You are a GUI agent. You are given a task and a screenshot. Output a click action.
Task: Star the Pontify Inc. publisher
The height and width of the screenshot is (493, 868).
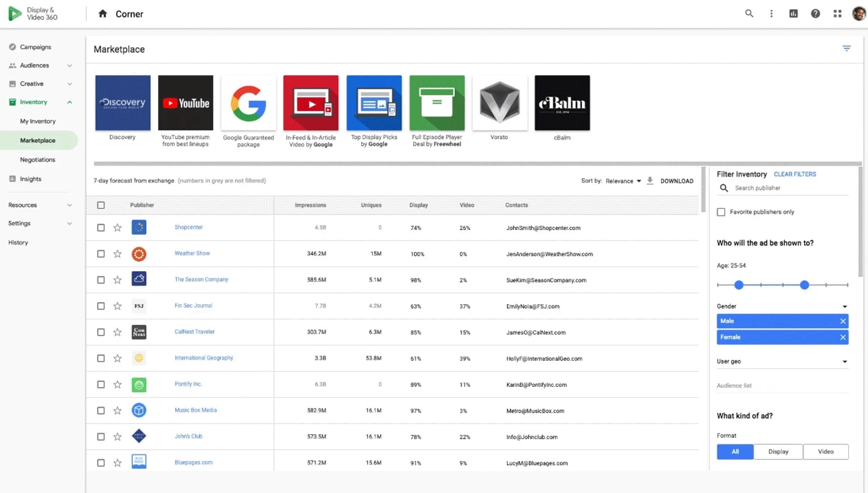tap(117, 384)
